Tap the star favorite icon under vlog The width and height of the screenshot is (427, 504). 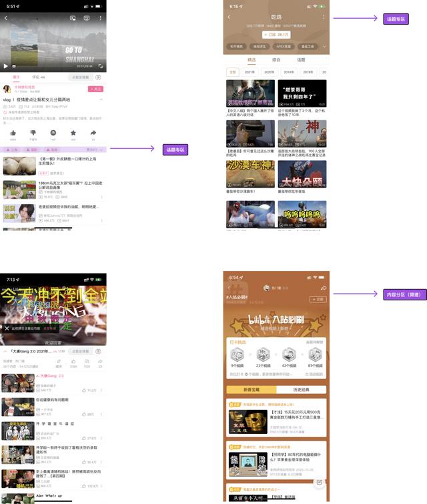(x=73, y=134)
